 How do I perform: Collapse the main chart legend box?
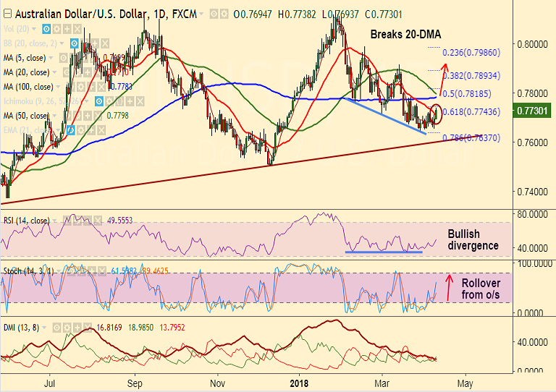coord(8,14)
